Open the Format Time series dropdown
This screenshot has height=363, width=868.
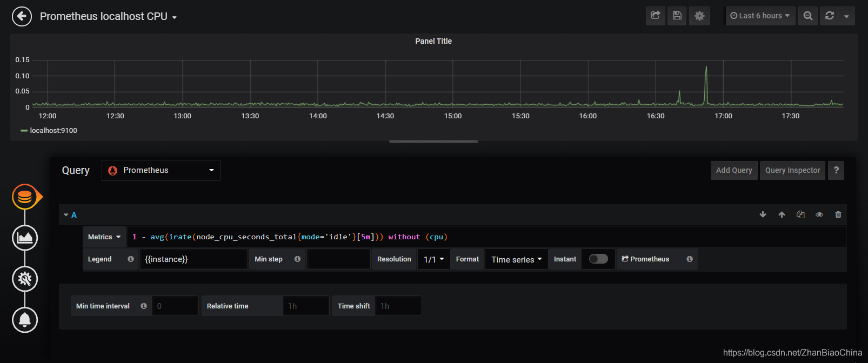[516, 259]
